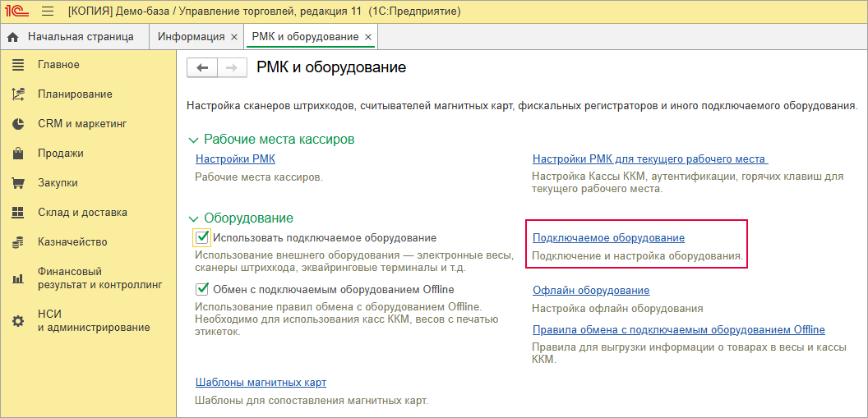The image size is (868, 418).
Task: Select Финансовый результат и контроллинг in sidebar
Action: [99, 278]
